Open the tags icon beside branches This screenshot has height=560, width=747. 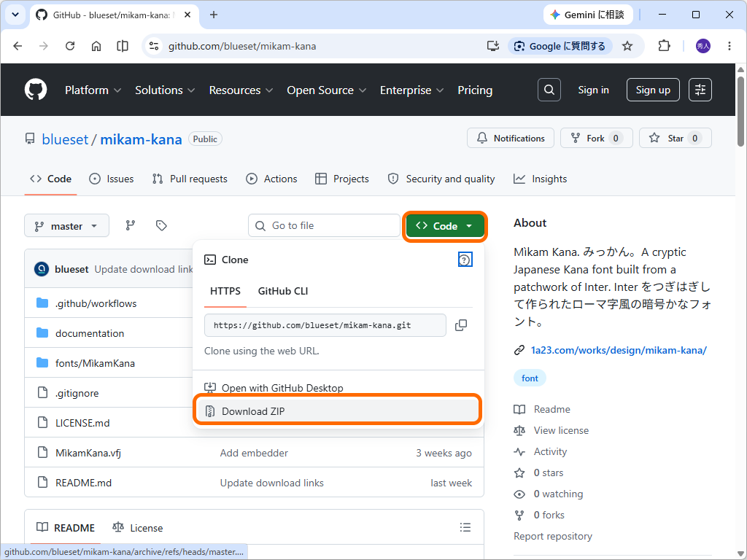161,225
